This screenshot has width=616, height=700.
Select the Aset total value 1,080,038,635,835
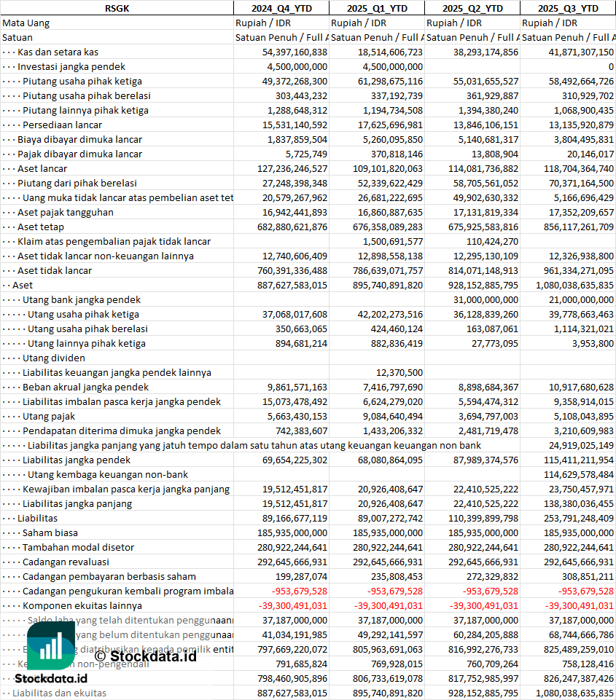(574, 286)
